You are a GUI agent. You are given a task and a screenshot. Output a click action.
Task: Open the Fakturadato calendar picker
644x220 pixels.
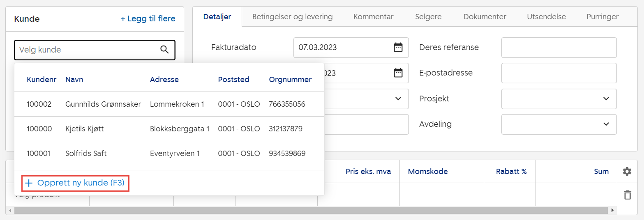(398, 47)
